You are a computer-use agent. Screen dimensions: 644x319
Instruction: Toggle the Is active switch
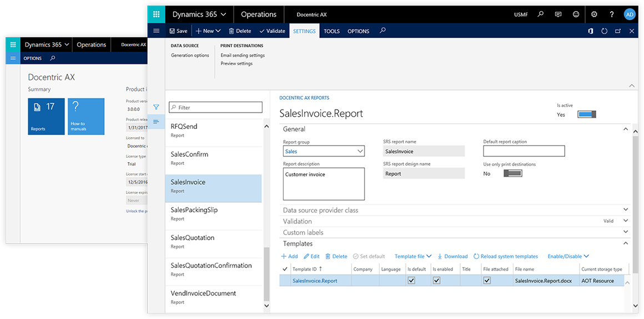coord(586,114)
